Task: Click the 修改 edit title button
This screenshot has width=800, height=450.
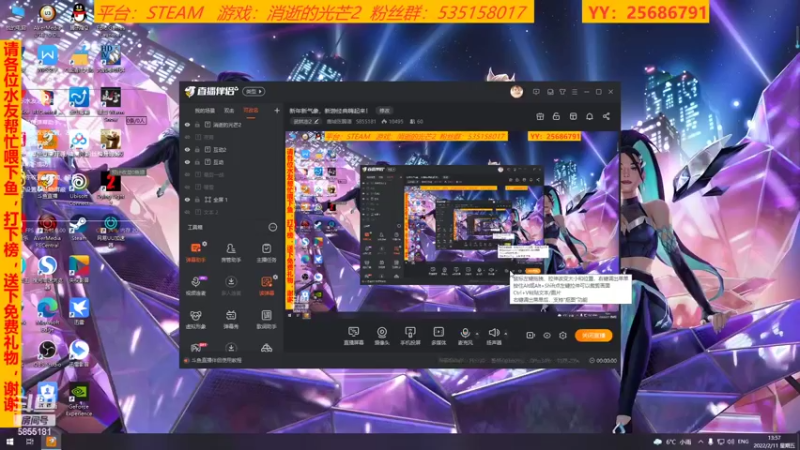Action: tap(384, 110)
